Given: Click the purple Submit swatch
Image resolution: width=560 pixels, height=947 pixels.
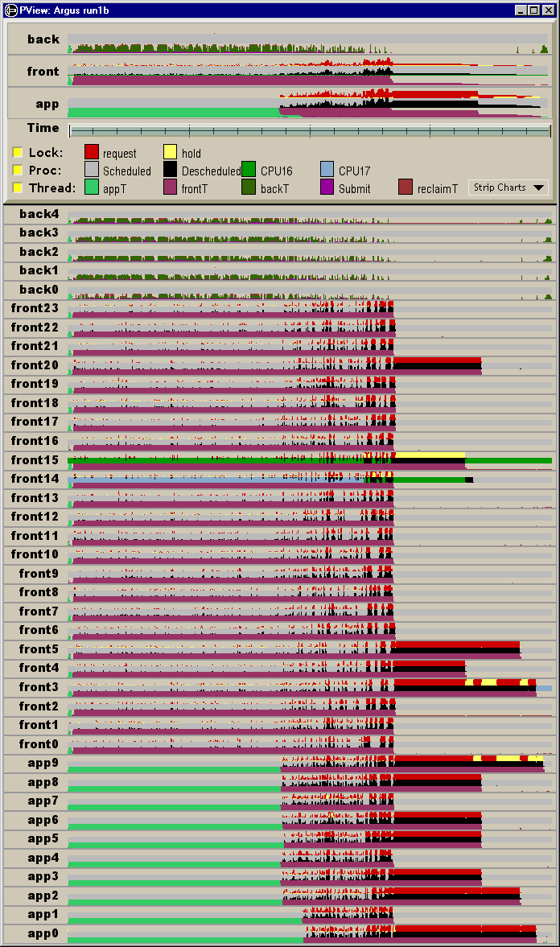Looking at the screenshot, I should click(x=327, y=187).
